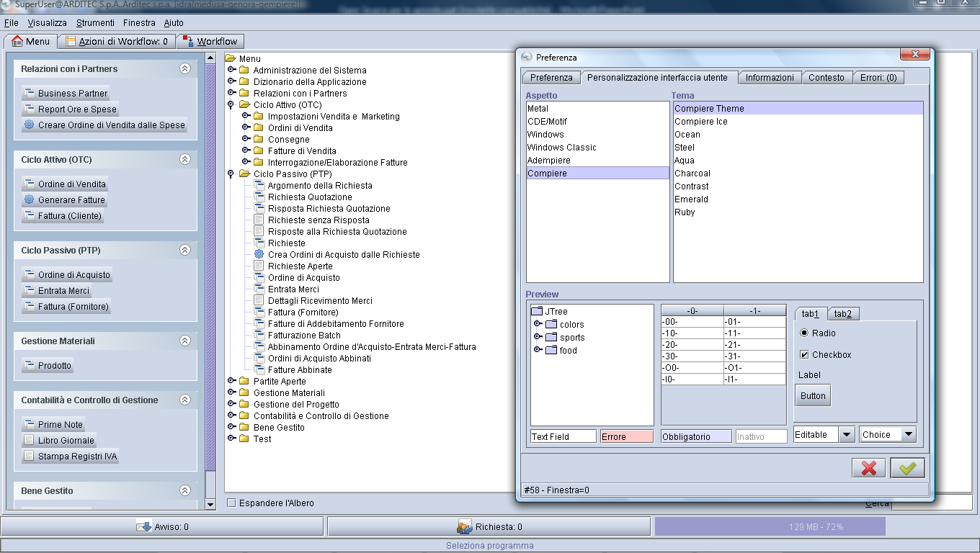980x553 pixels.
Task: Switch to the Preferenza tab in dialog
Action: [x=551, y=77]
